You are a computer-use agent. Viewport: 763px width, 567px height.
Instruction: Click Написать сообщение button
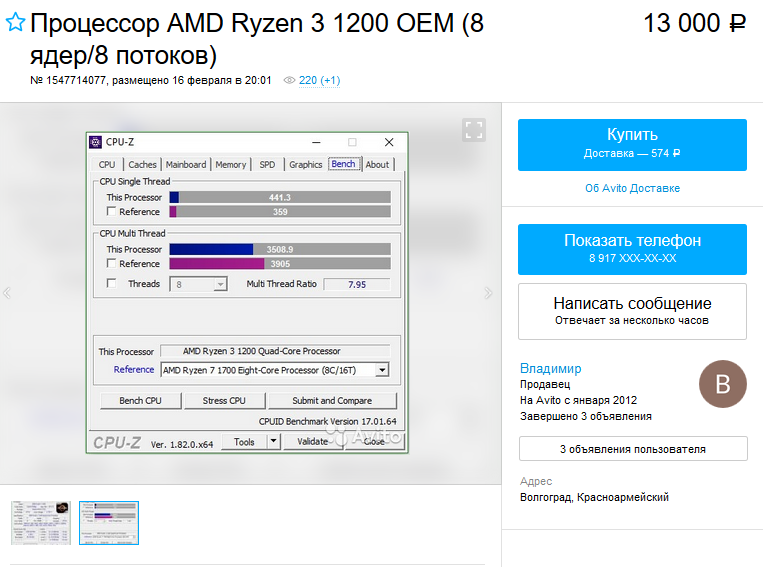(632, 311)
